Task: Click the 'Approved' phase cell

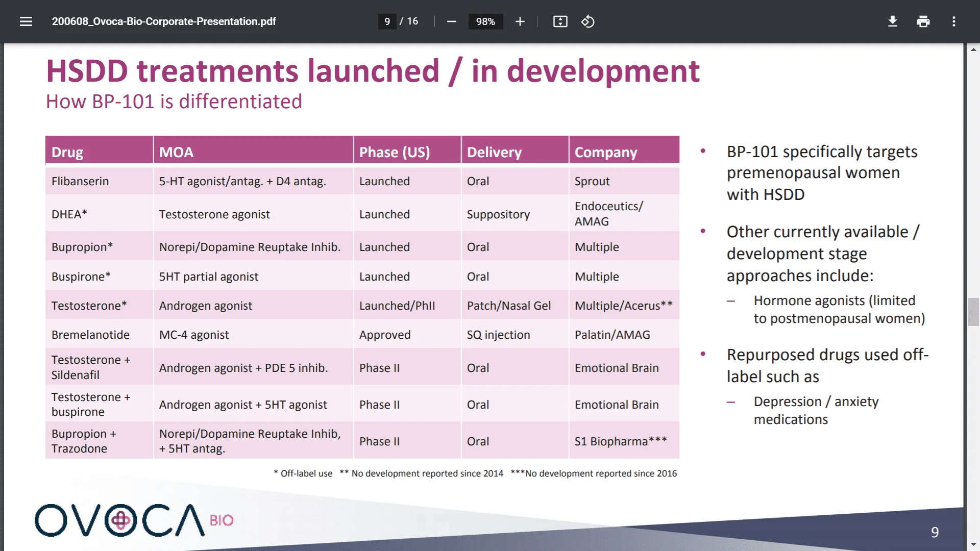Action: point(407,335)
